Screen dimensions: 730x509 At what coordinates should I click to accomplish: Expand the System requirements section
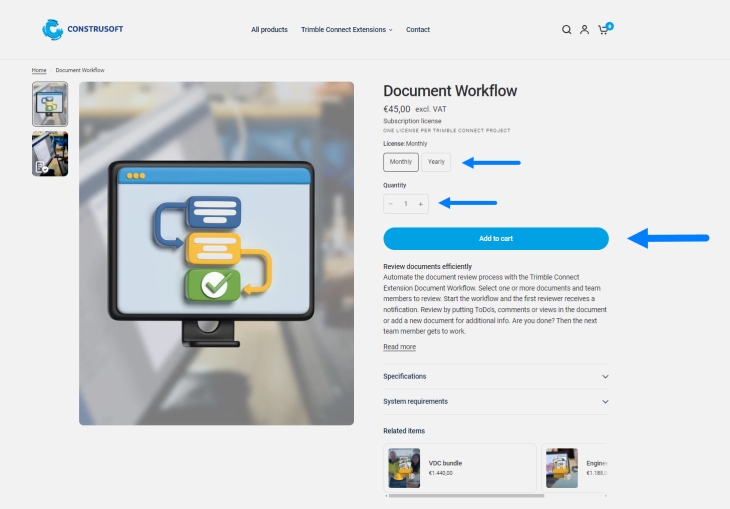[x=495, y=402]
